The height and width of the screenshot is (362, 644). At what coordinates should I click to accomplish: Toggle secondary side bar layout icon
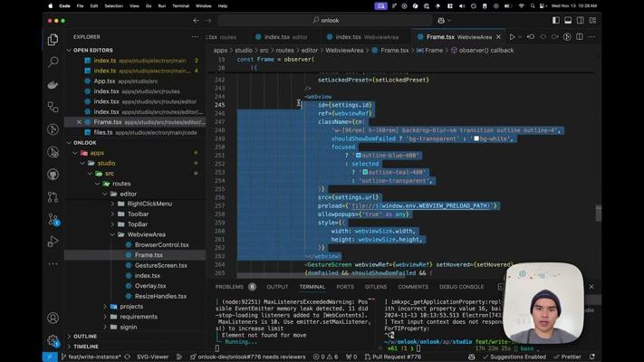[x=580, y=20]
